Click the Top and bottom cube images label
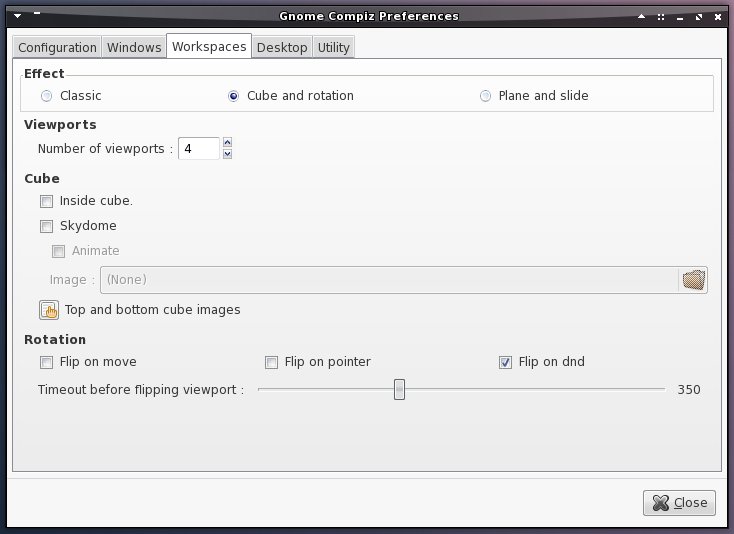Image resolution: width=734 pixels, height=534 pixels. [153, 310]
